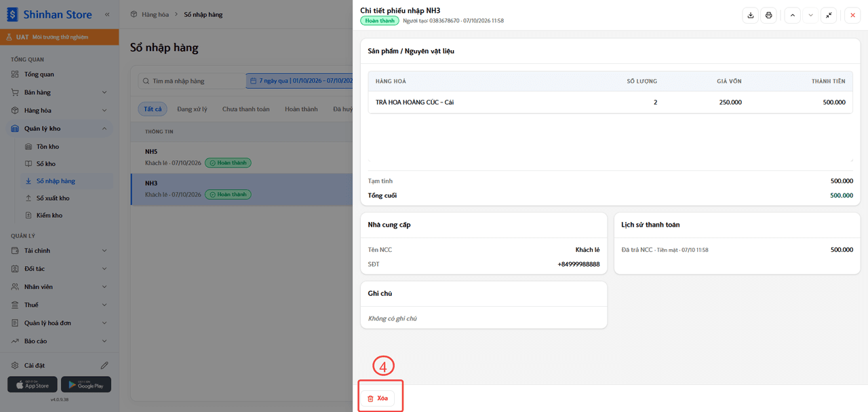Viewport: 868px width, 412px height.
Task: Open Sổ kho in the sidebar
Action: point(66,164)
